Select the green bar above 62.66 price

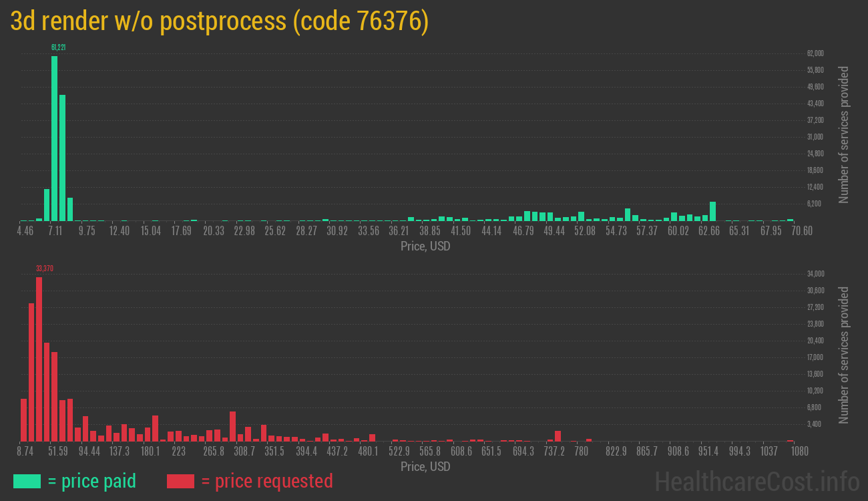712,211
